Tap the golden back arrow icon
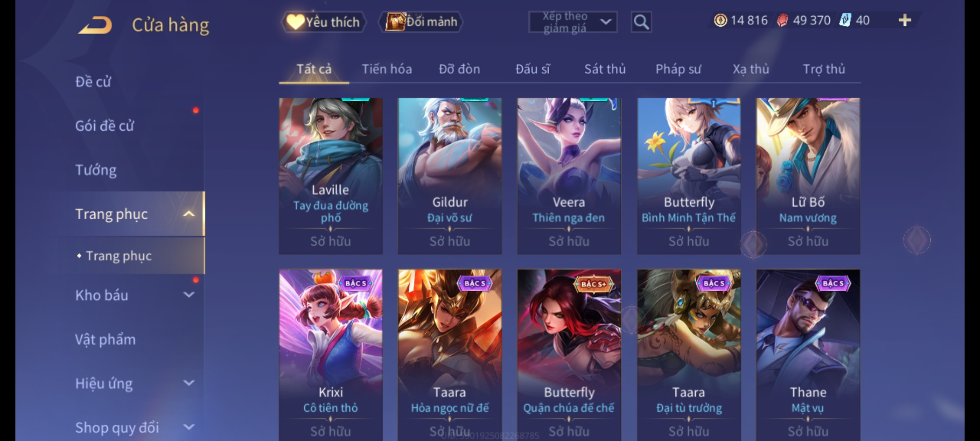Viewport: 980px width, 441px height. coord(96,25)
